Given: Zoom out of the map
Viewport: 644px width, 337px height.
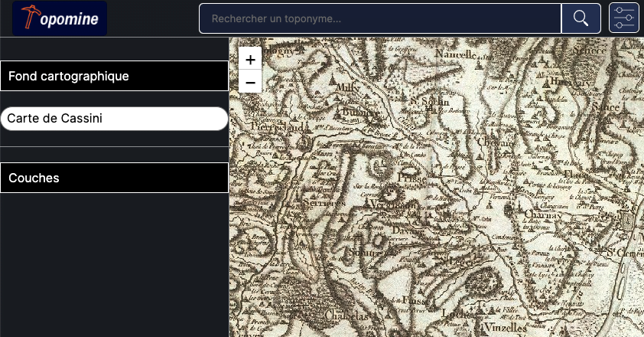Looking at the screenshot, I should tap(250, 81).
